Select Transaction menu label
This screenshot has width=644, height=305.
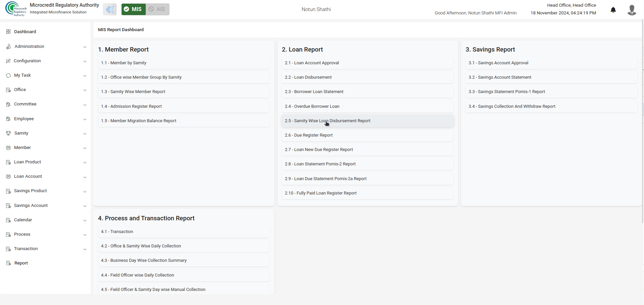[x=26, y=249]
